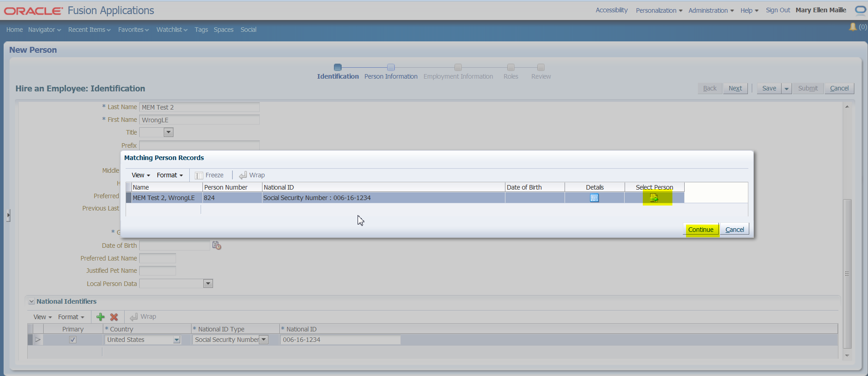Click the Next button
This screenshot has width=868, height=376.
735,88
